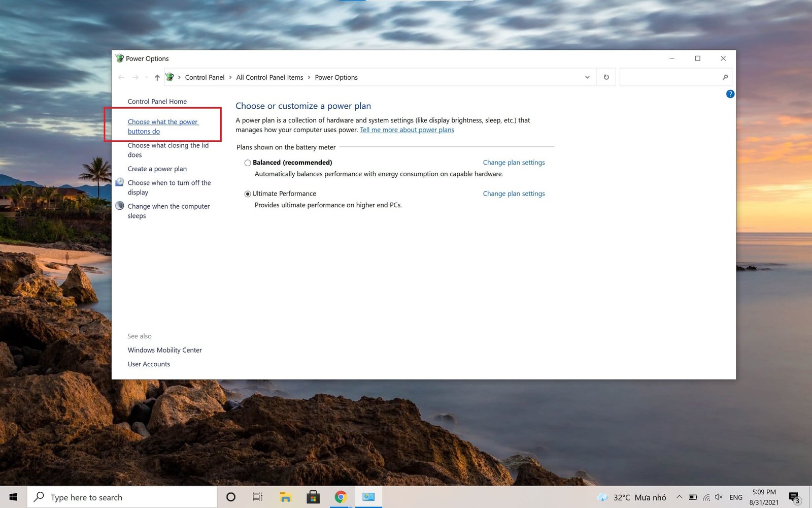Select the Ultimate Performance power plan
812x508 pixels.
click(248, 194)
